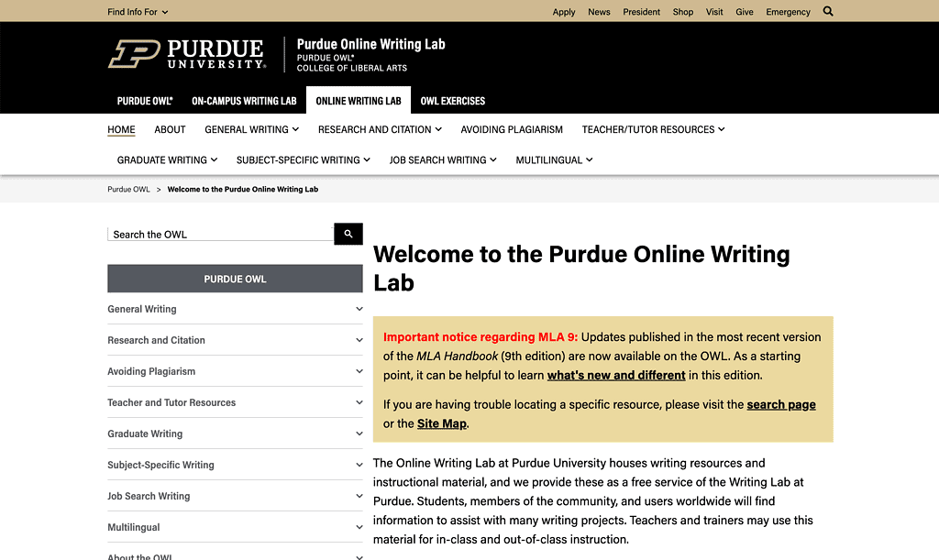Open the Give link
The image size is (939, 560).
(745, 12)
